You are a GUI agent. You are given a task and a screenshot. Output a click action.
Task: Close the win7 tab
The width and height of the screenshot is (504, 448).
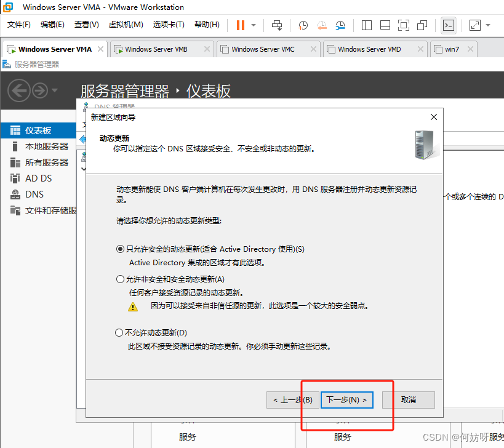[x=470, y=49]
